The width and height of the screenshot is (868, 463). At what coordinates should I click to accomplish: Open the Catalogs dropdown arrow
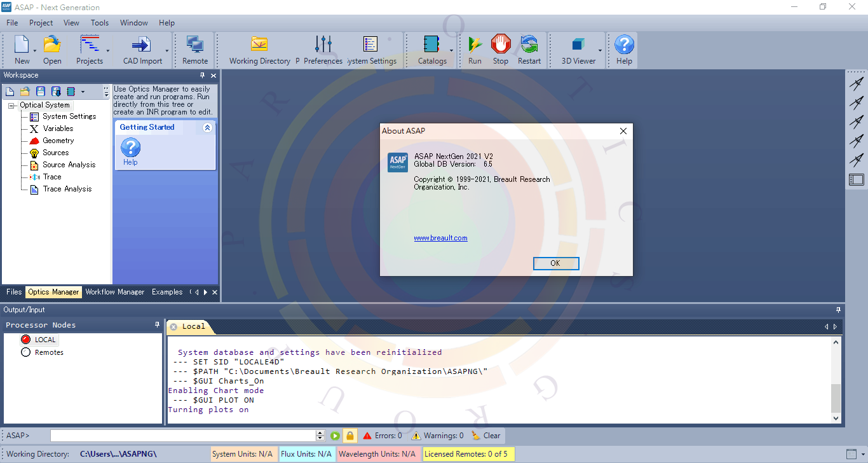pos(452,50)
